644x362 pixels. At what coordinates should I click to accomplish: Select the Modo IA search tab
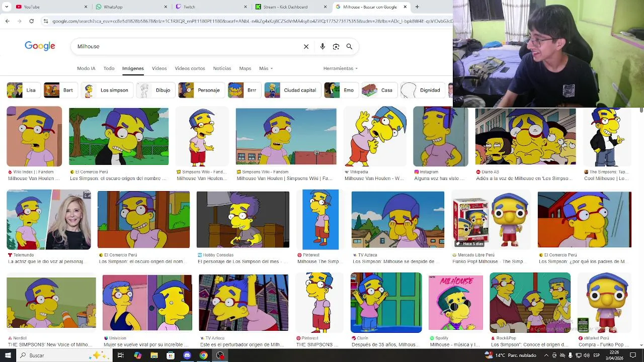pos(86,68)
